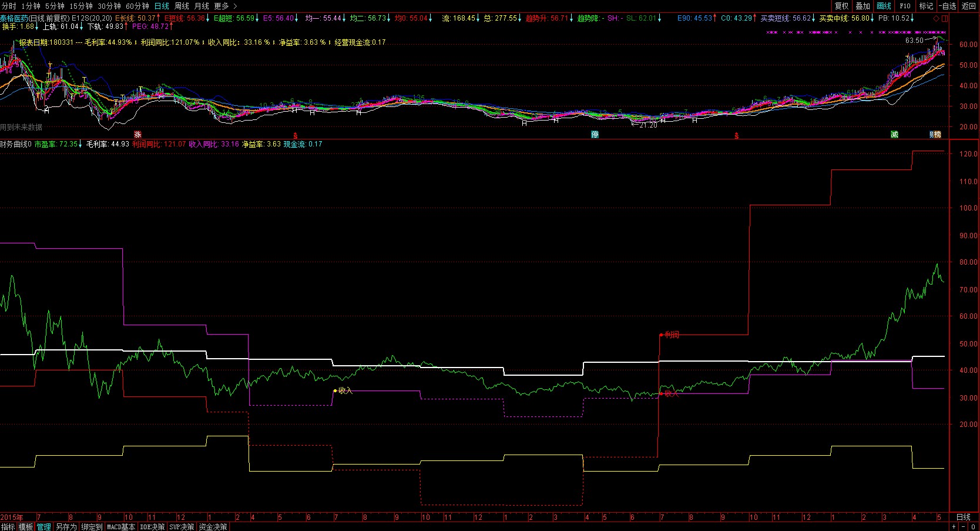Open the 复权 adjustment menu
980x531 pixels.
(842, 6)
